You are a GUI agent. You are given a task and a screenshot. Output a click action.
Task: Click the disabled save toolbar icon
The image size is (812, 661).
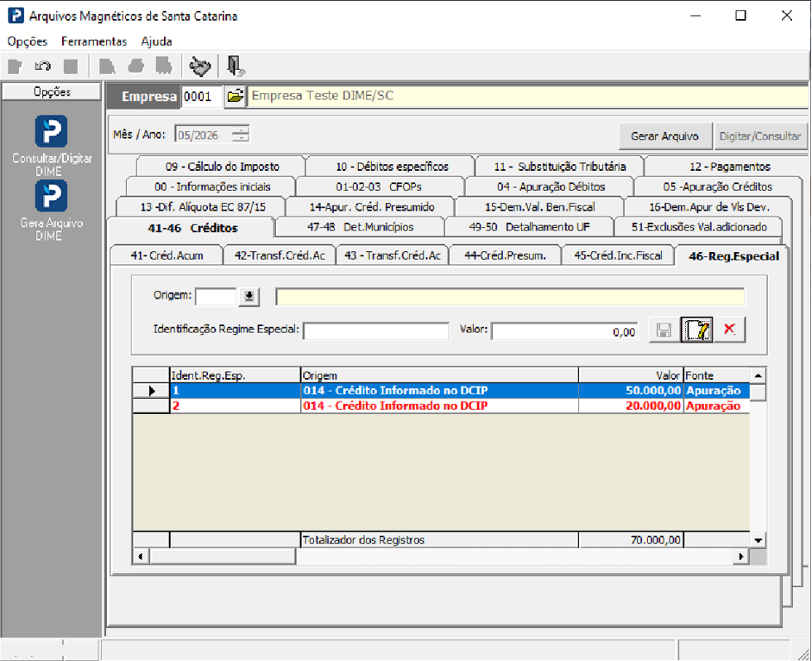point(71,66)
